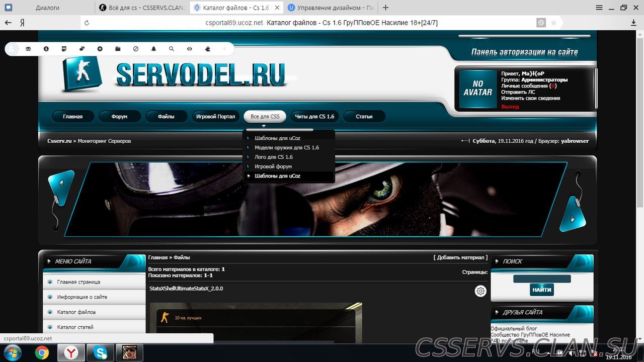Click the Личные сообщения link
This screenshot has height=362, width=644.
tap(525, 86)
